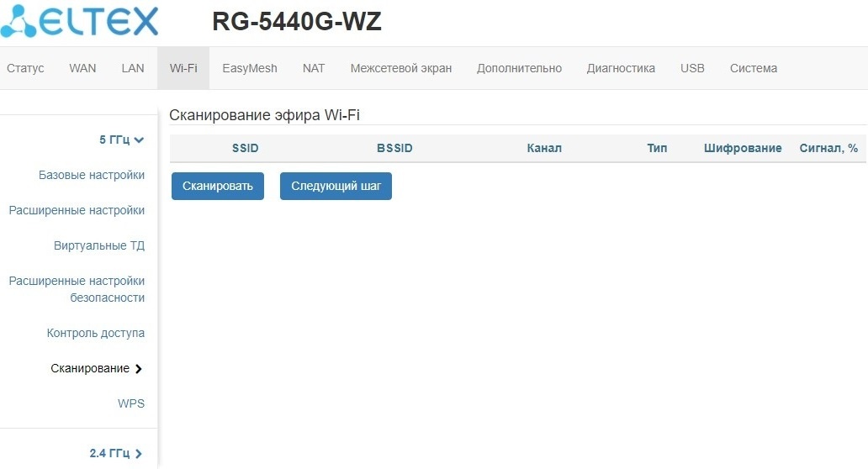
Task: Select the EasyMesh tab
Action: pyautogui.click(x=250, y=68)
